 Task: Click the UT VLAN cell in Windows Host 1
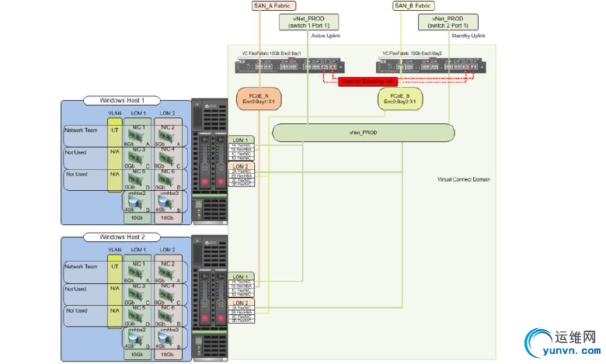(115, 130)
